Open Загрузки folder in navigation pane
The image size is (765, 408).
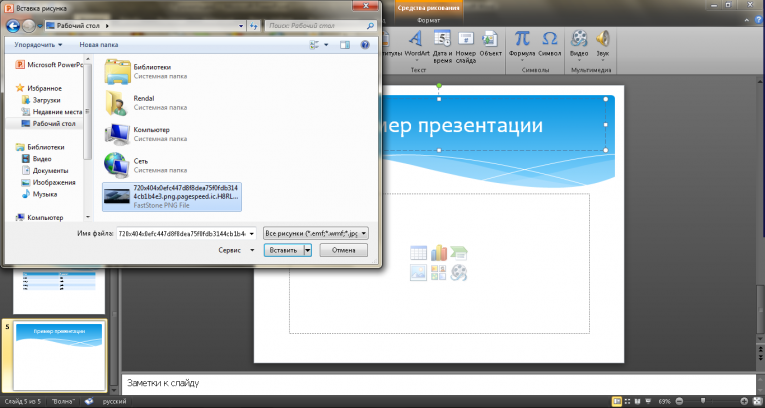[41, 100]
